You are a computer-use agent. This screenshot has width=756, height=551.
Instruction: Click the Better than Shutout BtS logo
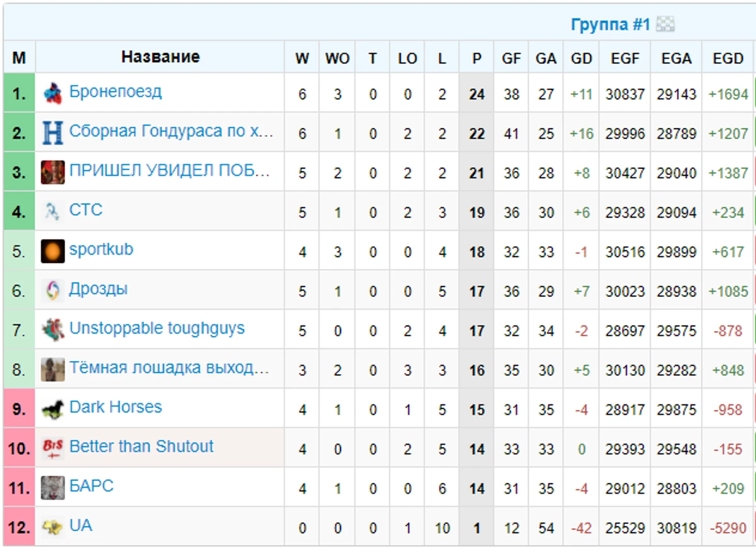point(52,449)
